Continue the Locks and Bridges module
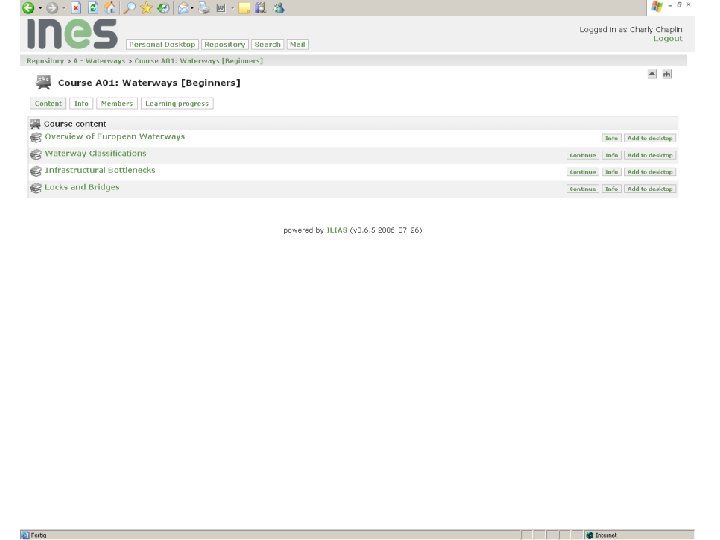 (583, 189)
